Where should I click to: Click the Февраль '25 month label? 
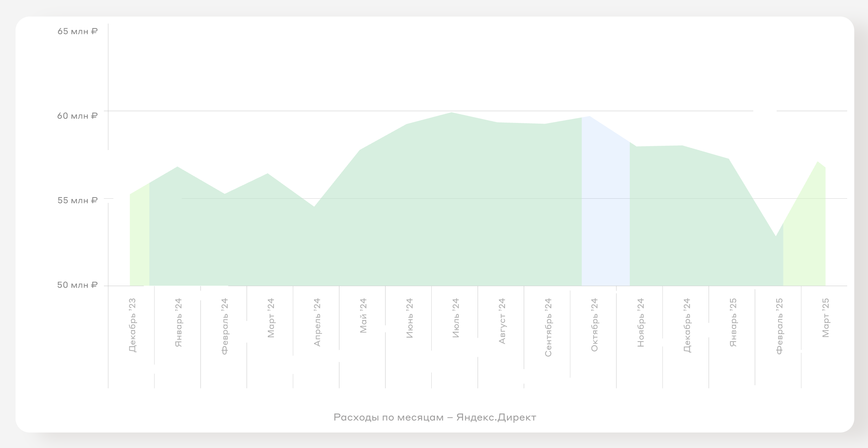click(x=779, y=326)
